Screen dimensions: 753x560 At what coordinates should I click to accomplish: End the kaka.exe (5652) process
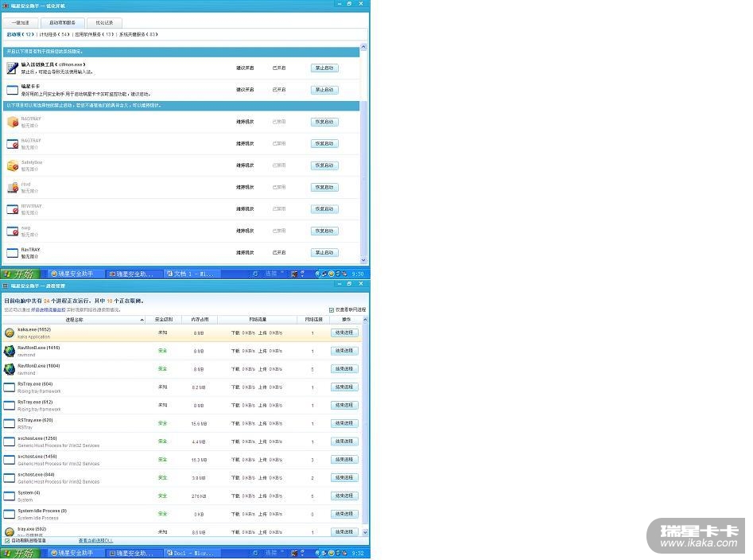(x=344, y=332)
